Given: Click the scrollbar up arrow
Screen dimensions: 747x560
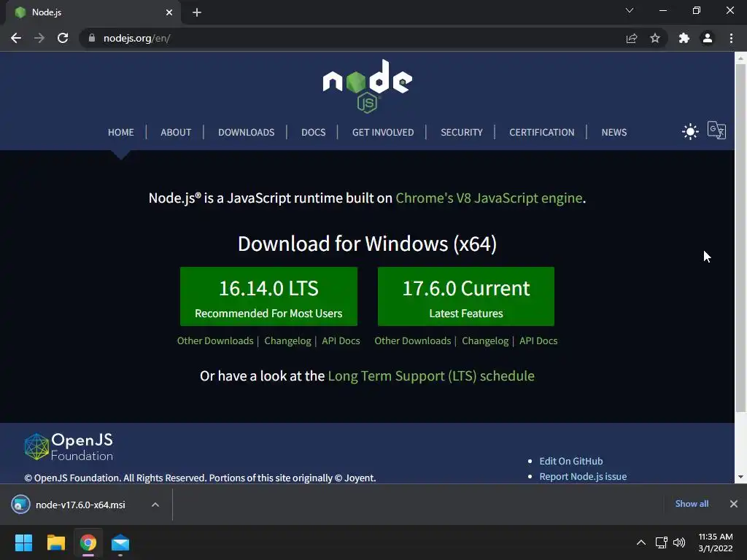Looking at the screenshot, I should point(740,58).
